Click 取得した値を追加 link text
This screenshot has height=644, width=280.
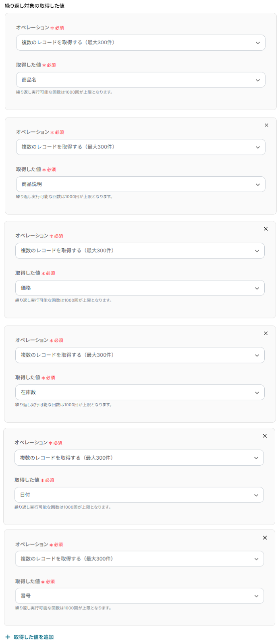34,637
